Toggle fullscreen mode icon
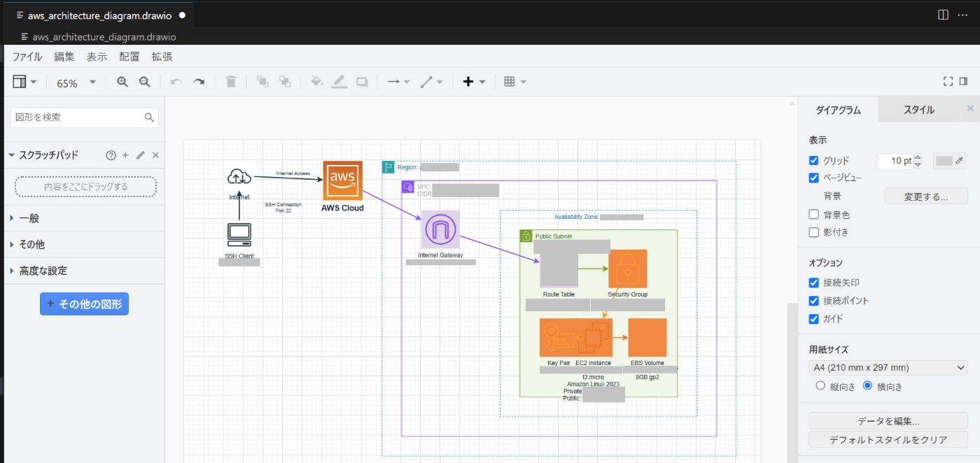 click(x=948, y=81)
